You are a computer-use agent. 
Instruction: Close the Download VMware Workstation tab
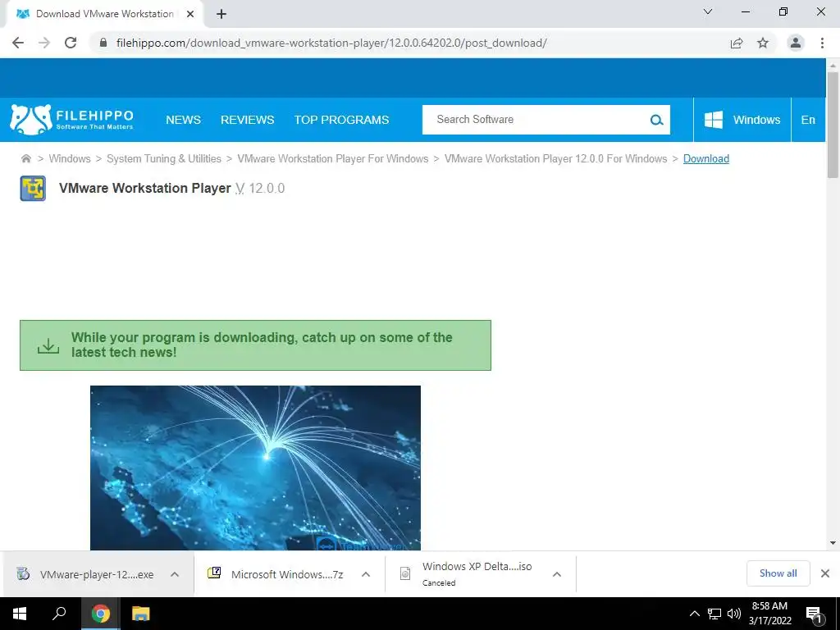pyautogui.click(x=190, y=14)
